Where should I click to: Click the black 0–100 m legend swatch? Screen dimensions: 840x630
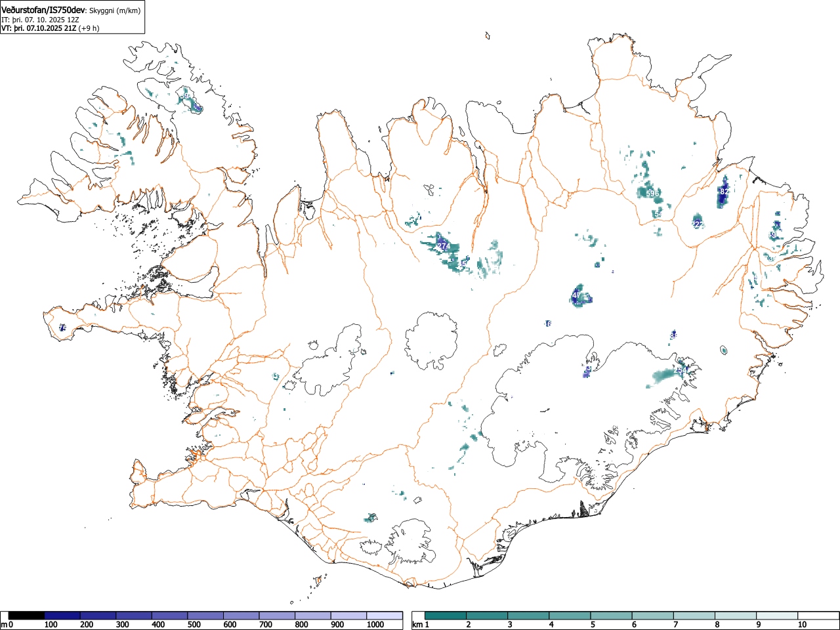point(26,616)
